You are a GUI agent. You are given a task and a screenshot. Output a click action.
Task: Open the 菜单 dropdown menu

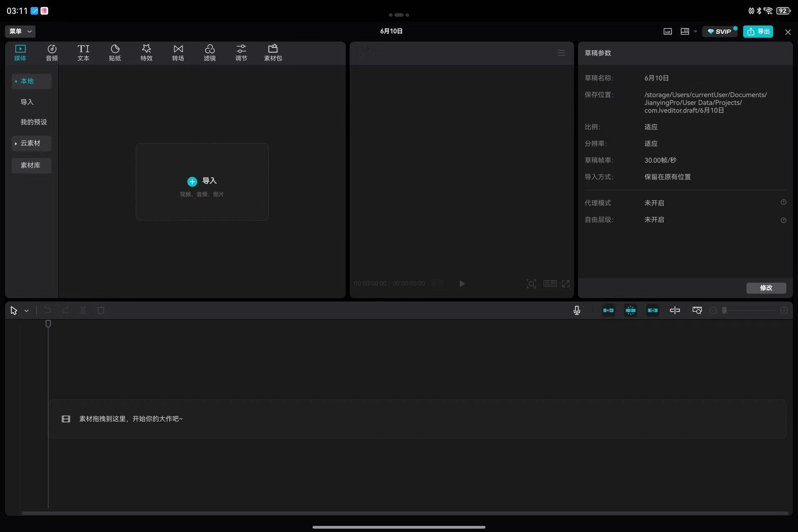pos(20,31)
